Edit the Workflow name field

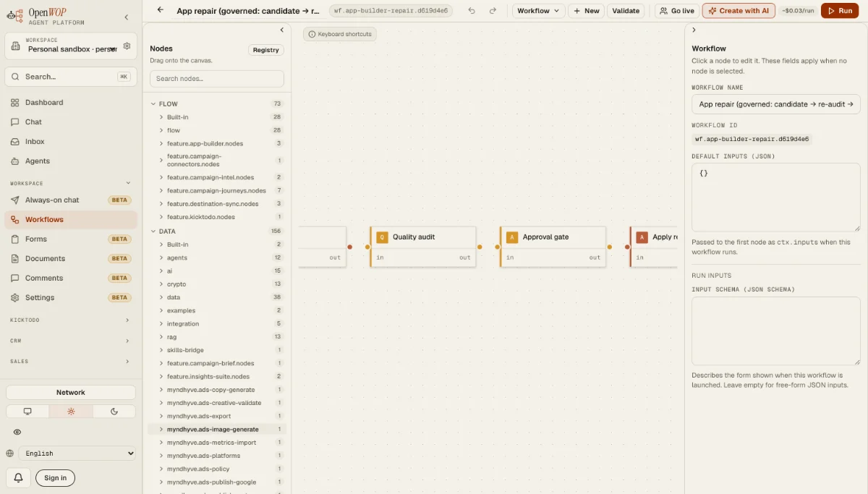[776, 104]
